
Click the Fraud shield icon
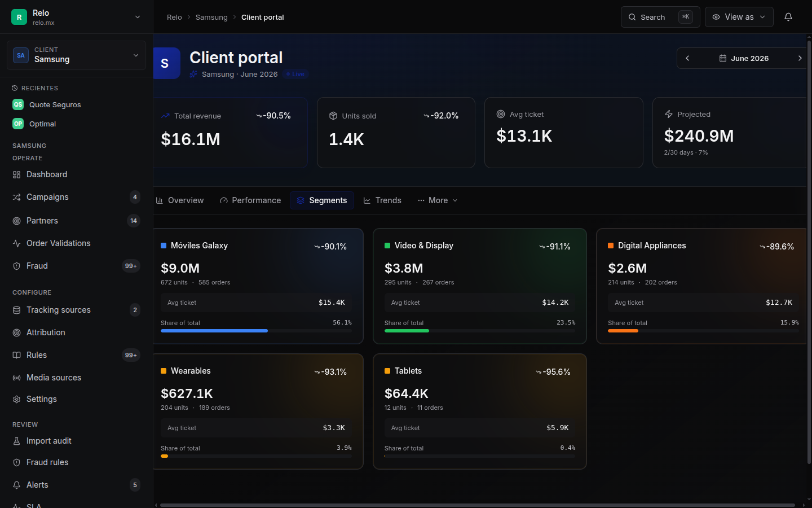coord(16,266)
